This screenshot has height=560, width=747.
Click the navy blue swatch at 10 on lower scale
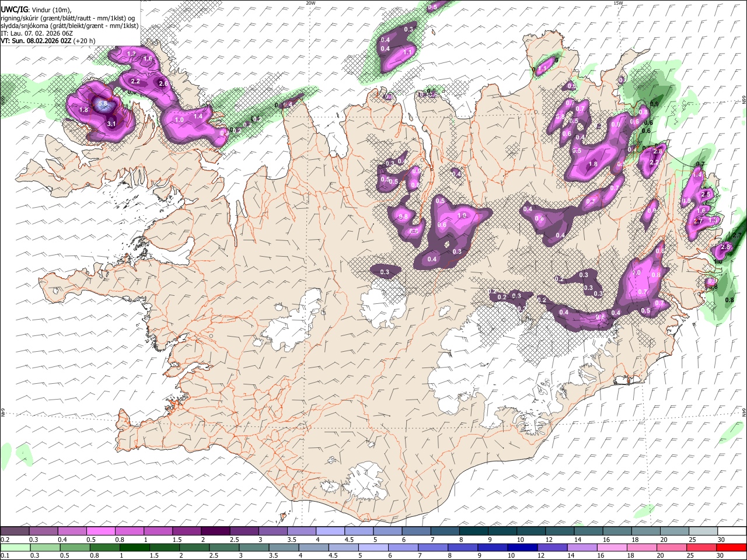click(522, 548)
